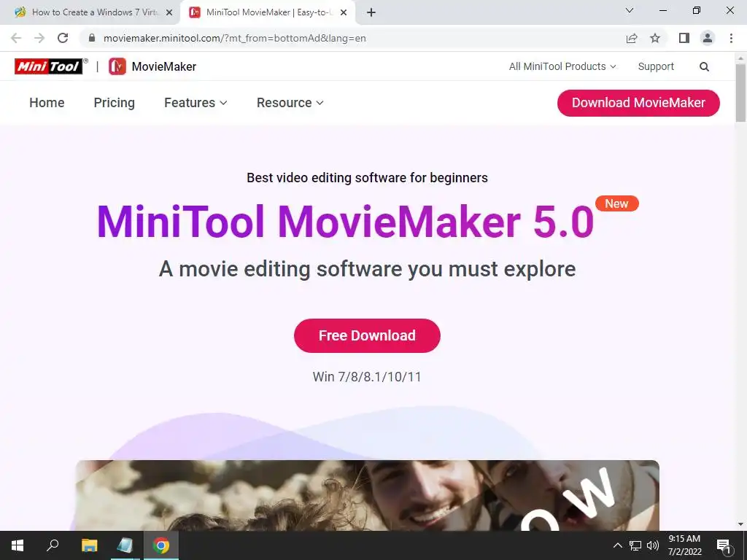Open the taskbar clock and date

(x=684, y=545)
